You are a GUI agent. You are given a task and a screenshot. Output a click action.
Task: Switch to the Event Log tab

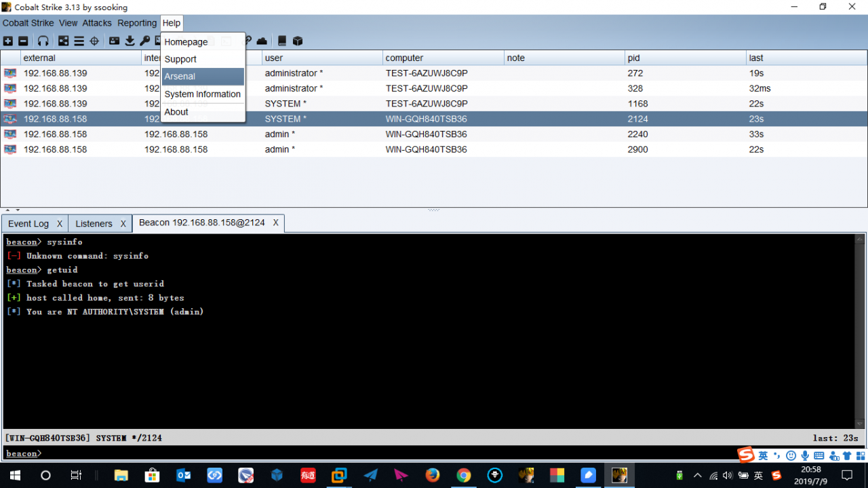pyautogui.click(x=28, y=223)
